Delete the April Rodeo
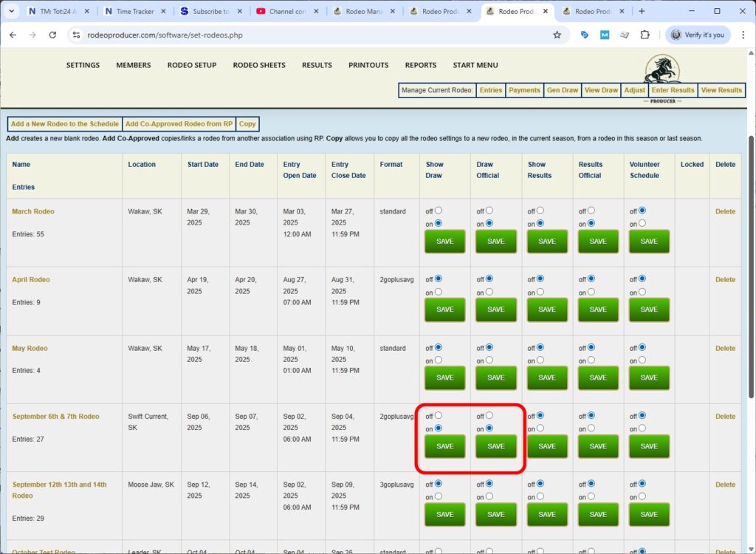 click(x=725, y=280)
